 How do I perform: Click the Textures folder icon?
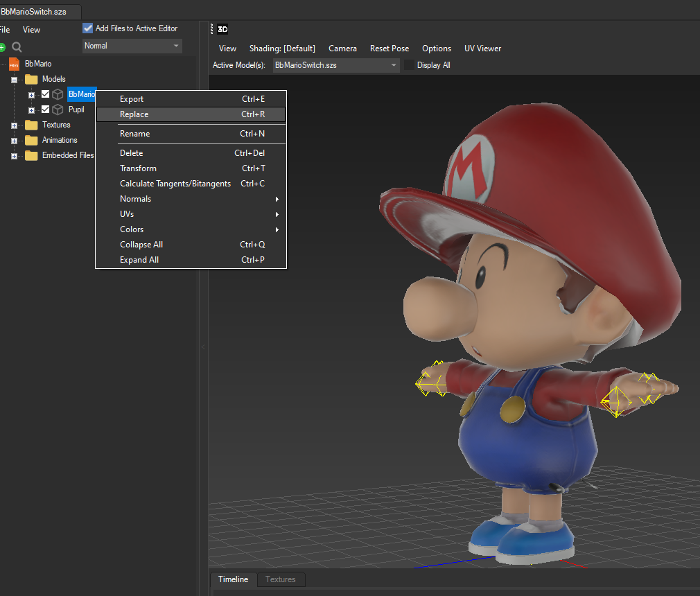[30, 125]
